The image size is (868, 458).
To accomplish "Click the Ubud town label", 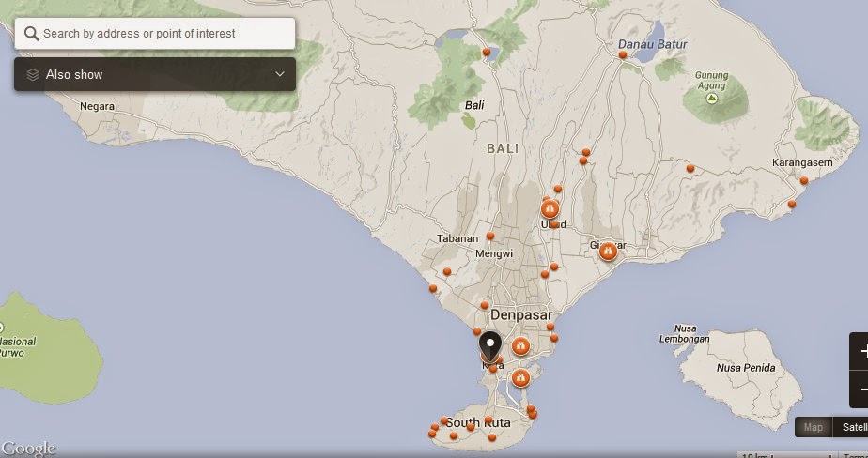I will 553,224.
